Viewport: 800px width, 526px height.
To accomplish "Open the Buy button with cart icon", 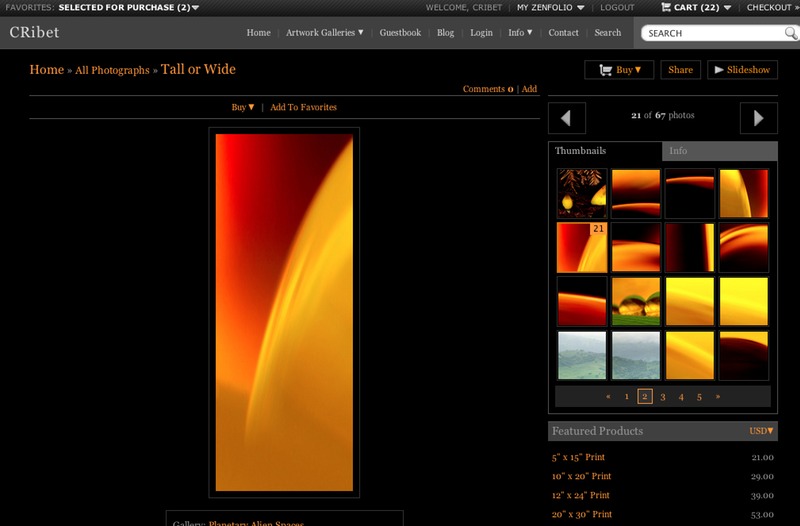I will coord(619,70).
